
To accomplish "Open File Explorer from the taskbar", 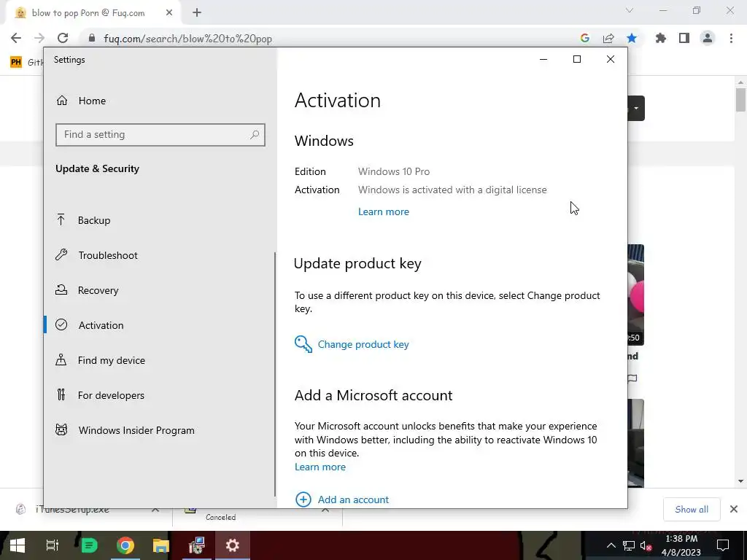I will (x=161, y=545).
